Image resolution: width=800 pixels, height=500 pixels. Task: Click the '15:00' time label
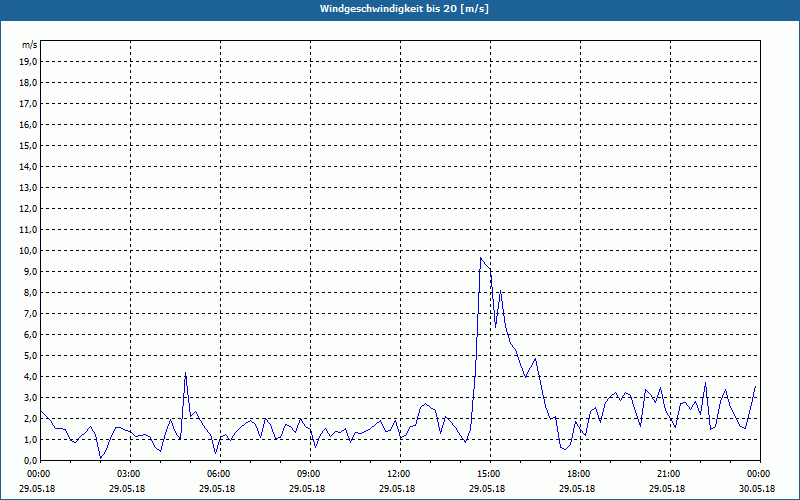490,474
